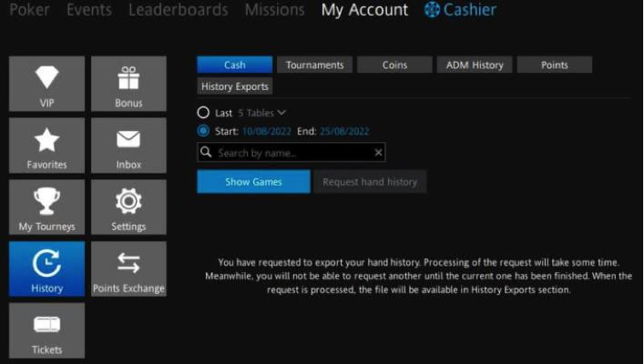Open the History Exports tab

234,86
